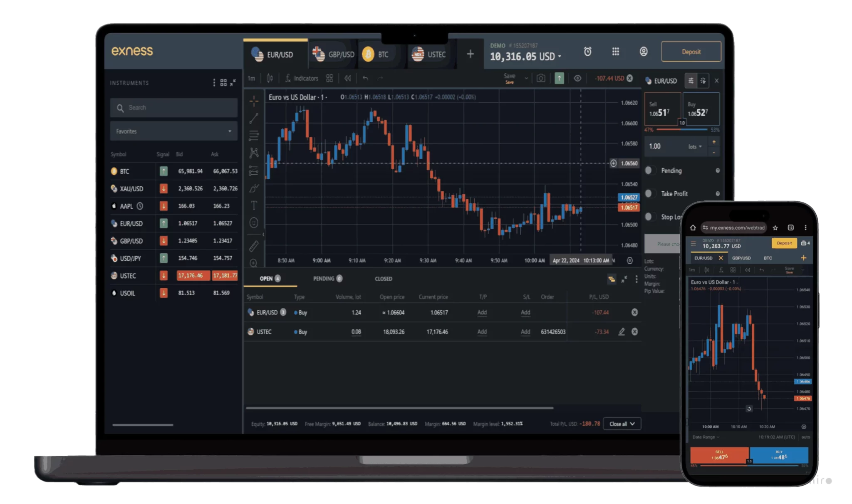This screenshot has width=852, height=504.
Task: Select the EUR/USD chart tab
Action: (275, 54)
